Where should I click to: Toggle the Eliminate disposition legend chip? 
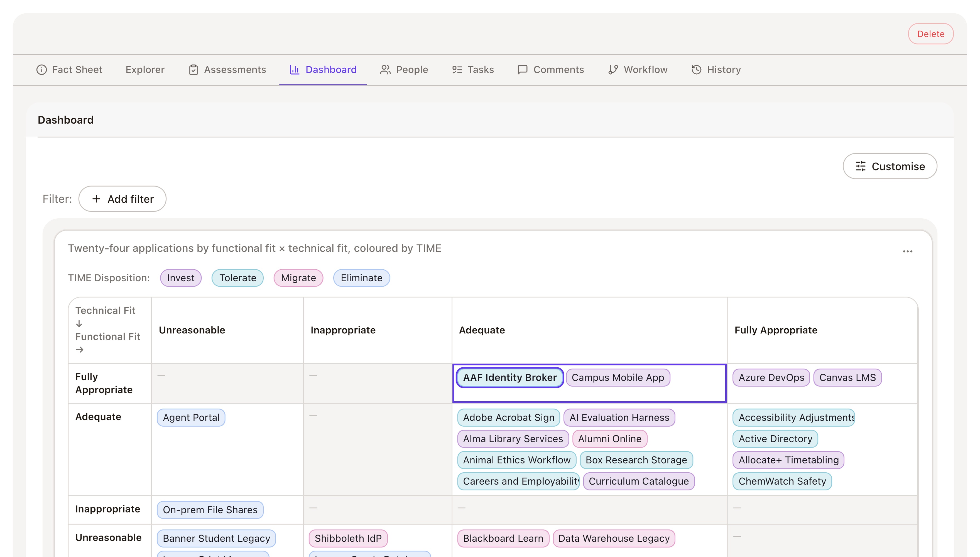(361, 278)
